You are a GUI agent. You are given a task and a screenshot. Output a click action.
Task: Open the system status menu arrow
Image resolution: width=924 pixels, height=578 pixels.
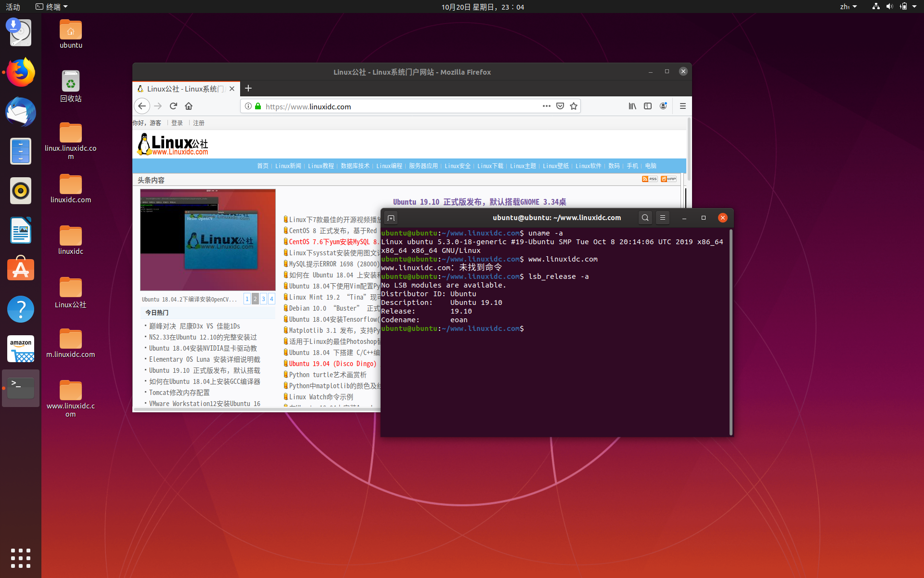pos(914,7)
